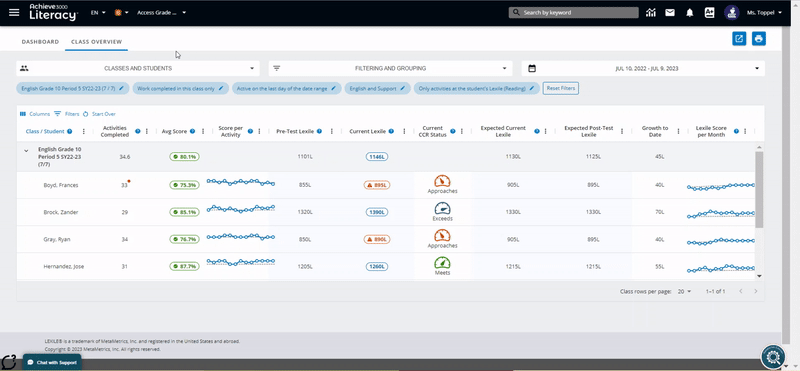Edit the Active on last day filter chip
This screenshot has height=371, width=800.
(286, 88)
